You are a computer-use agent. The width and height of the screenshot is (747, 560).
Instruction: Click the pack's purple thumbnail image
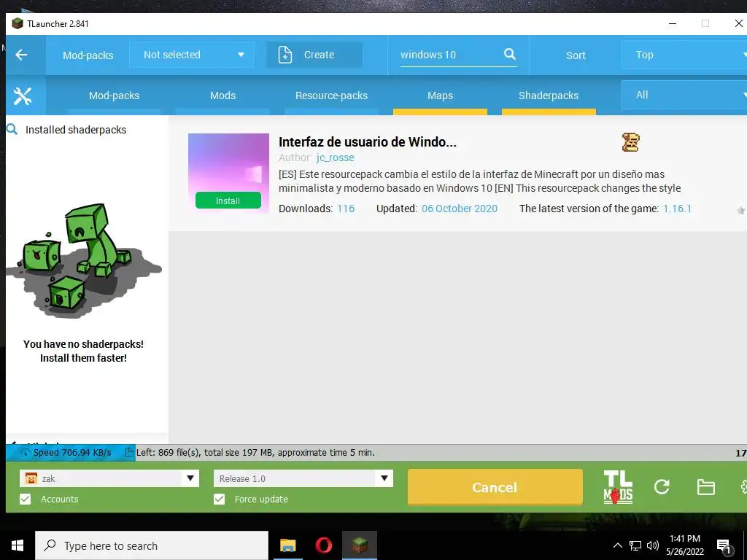point(228,172)
